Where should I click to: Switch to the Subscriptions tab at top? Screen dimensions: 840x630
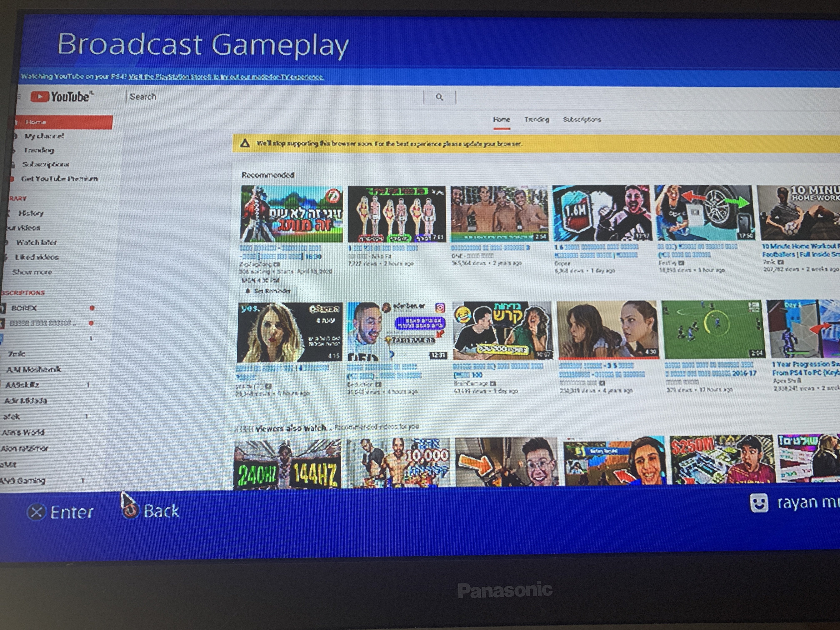[582, 120]
